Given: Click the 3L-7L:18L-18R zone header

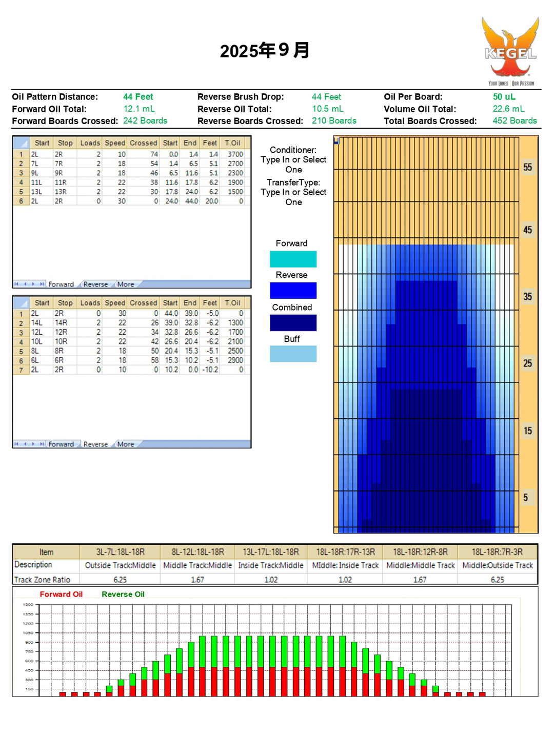Looking at the screenshot, I should [x=120, y=552].
